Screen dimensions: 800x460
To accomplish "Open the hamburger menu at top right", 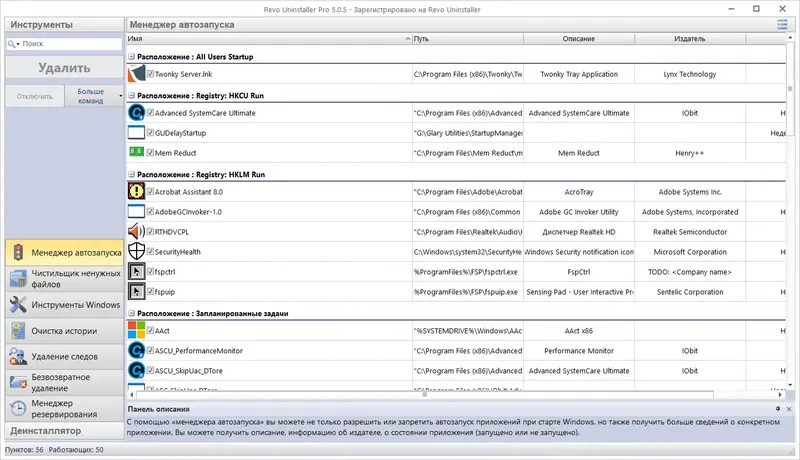I will pyautogui.click(x=782, y=24).
